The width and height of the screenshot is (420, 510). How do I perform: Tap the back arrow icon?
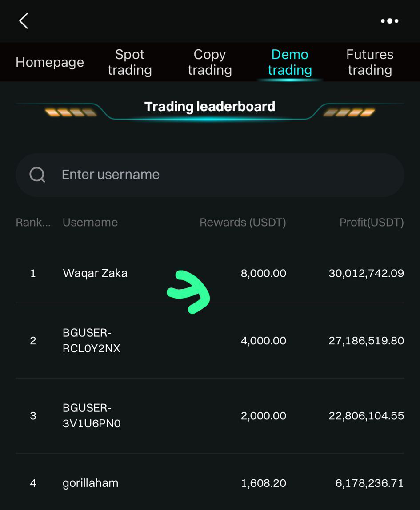coord(24,21)
